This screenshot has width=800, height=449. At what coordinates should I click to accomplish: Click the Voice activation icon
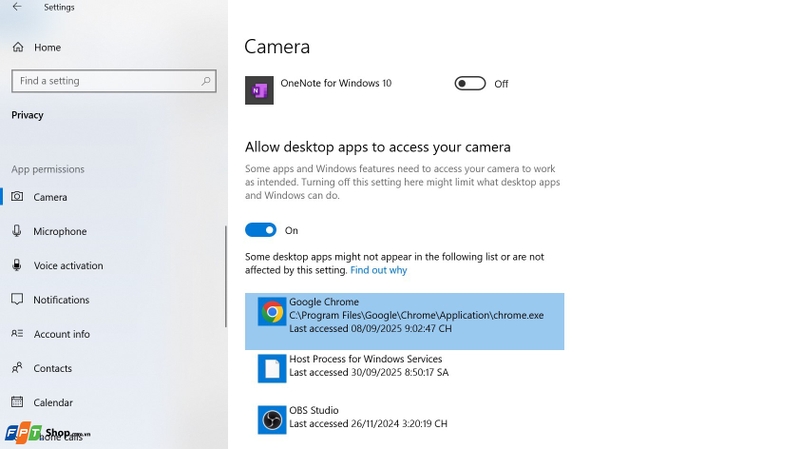(x=17, y=265)
